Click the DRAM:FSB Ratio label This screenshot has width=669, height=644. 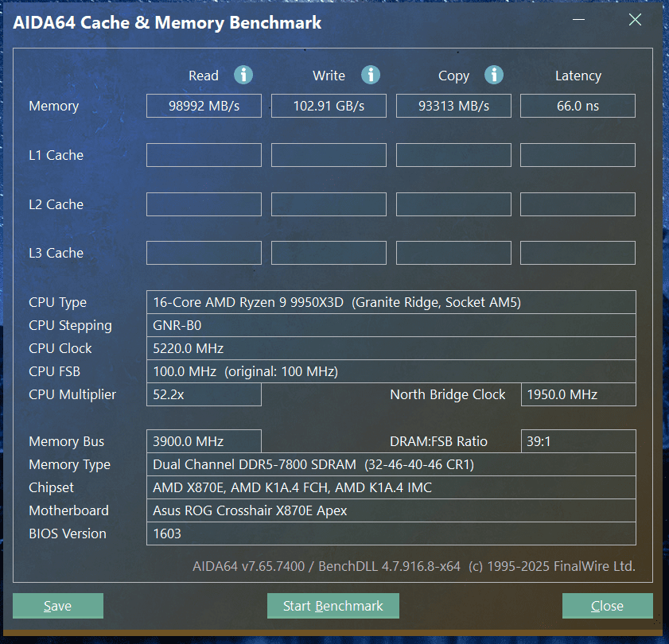click(438, 441)
